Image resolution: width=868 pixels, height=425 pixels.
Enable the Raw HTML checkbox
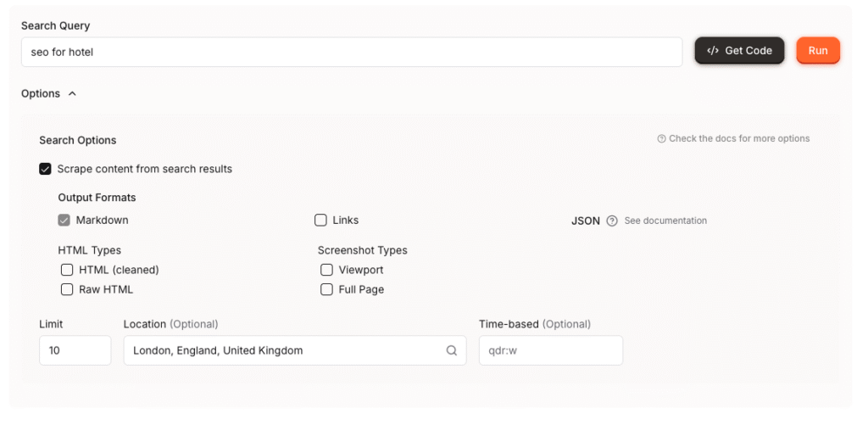[67, 289]
